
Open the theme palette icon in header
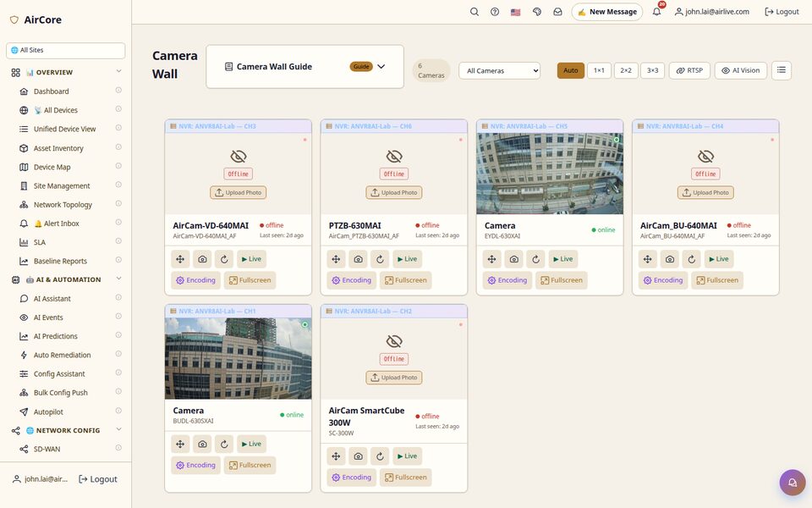(x=536, y=11)
